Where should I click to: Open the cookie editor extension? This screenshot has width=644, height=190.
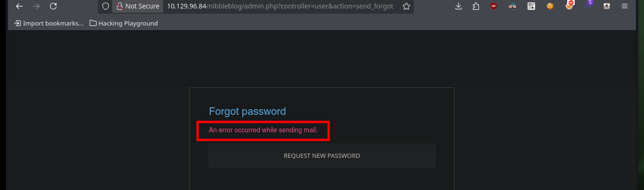coord(550,6)
